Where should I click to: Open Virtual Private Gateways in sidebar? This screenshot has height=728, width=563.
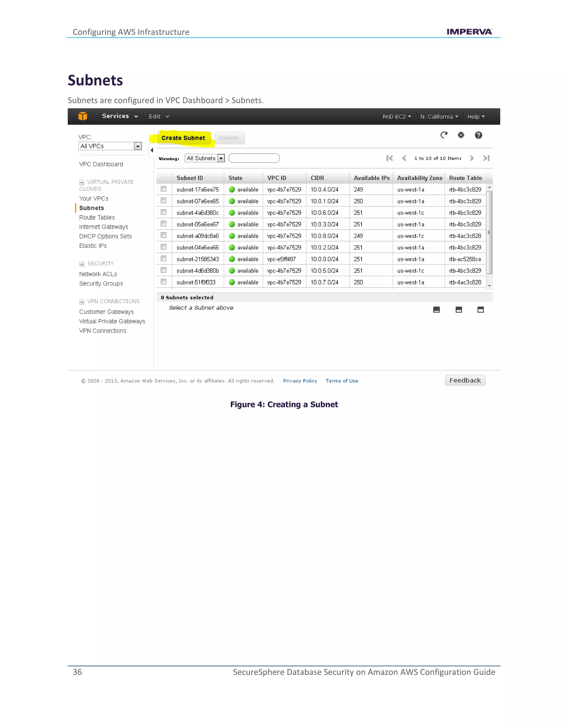point(112,321)
